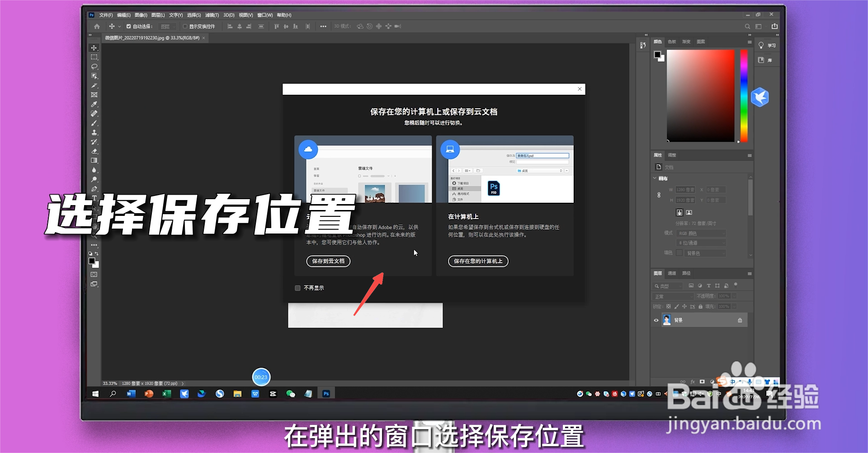This screenshot has height=453, width=868.
Task: Open the 正常 blend mode dropdown
Action: (x=673, y=296)
